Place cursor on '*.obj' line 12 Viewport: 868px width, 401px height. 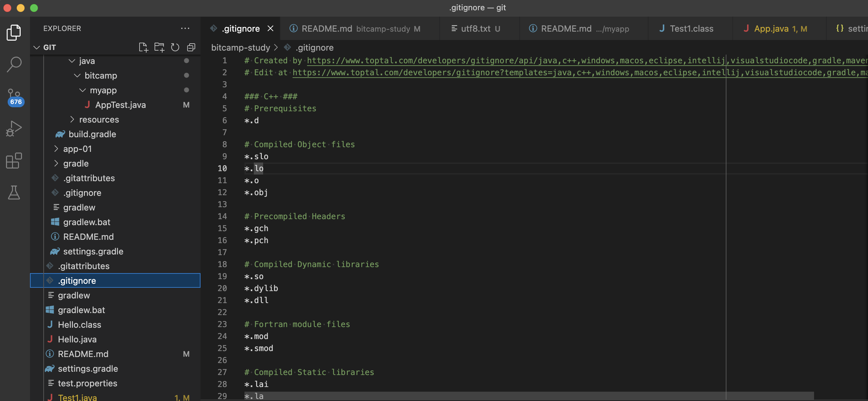[x=256, y=193]
